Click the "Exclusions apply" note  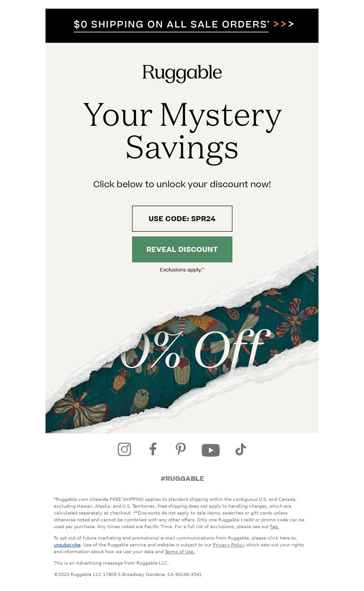pos(182,270)
